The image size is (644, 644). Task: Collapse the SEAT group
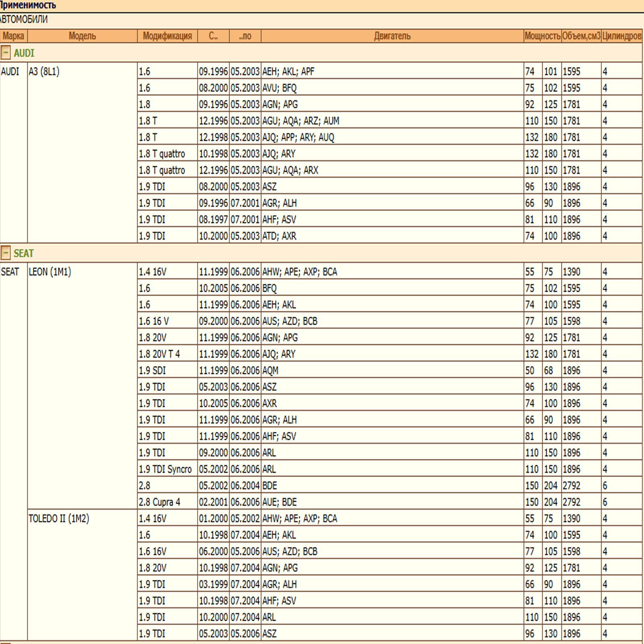(x=6, y=253)
